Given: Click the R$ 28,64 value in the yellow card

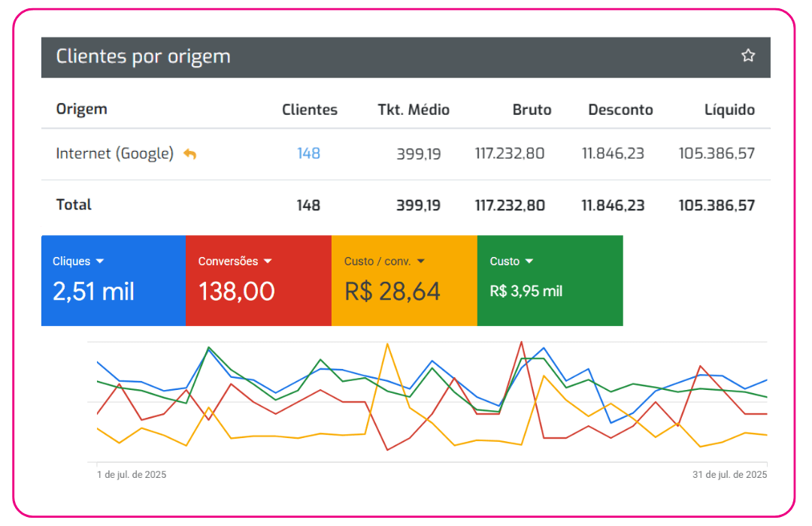Looking at the screenshot, I should (x=392, y=291).
